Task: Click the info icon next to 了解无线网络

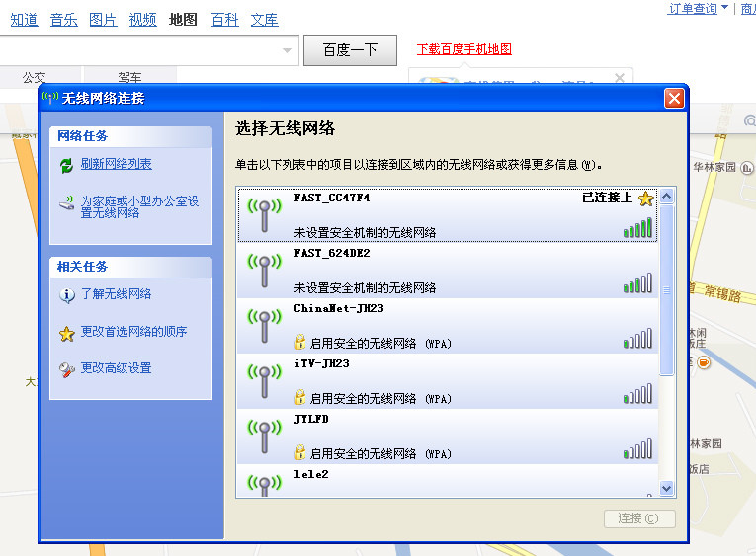Action: (67, 295)
